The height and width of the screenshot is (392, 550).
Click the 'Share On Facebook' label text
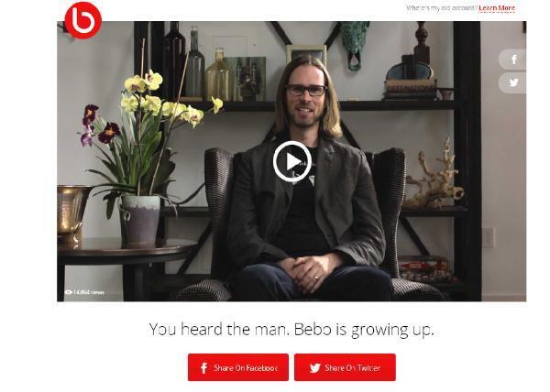tap(246, 368)
